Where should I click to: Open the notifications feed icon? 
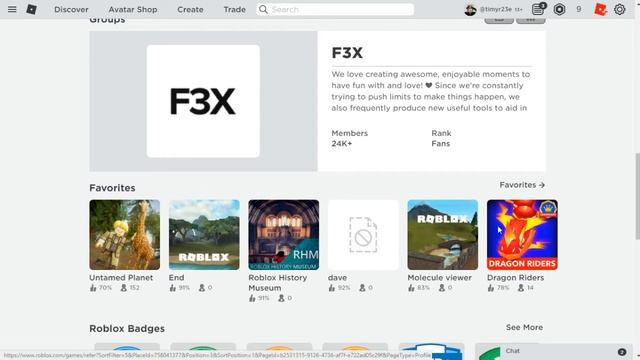(x=538, y=9)
